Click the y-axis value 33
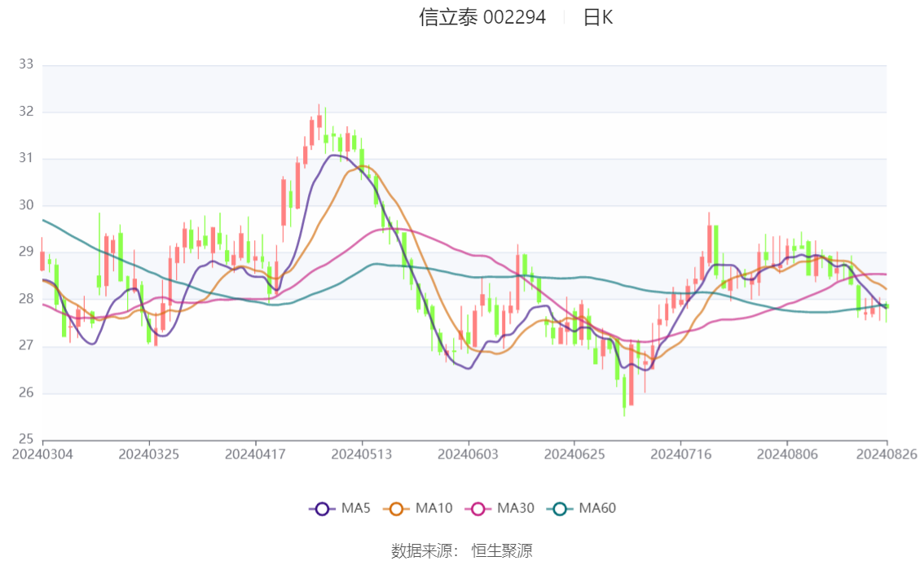 (26, 64)
